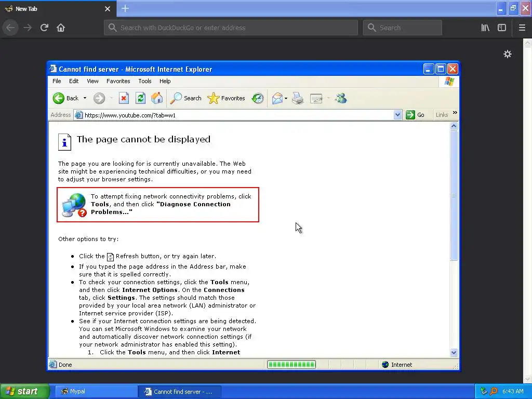Open the IE History clock icon

[258, 98]
